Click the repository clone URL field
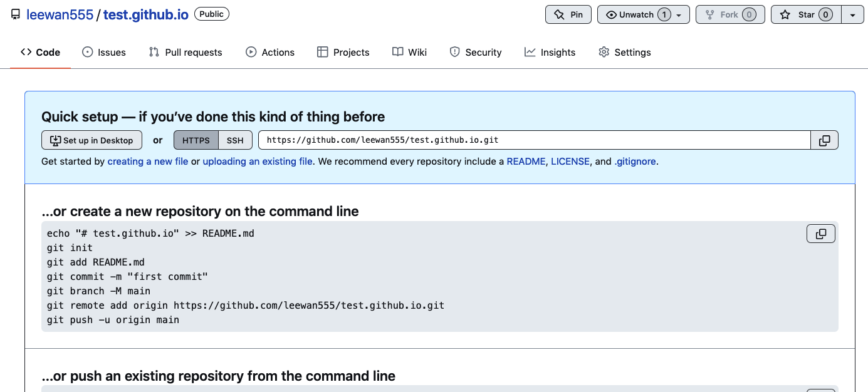 [535, 140]
